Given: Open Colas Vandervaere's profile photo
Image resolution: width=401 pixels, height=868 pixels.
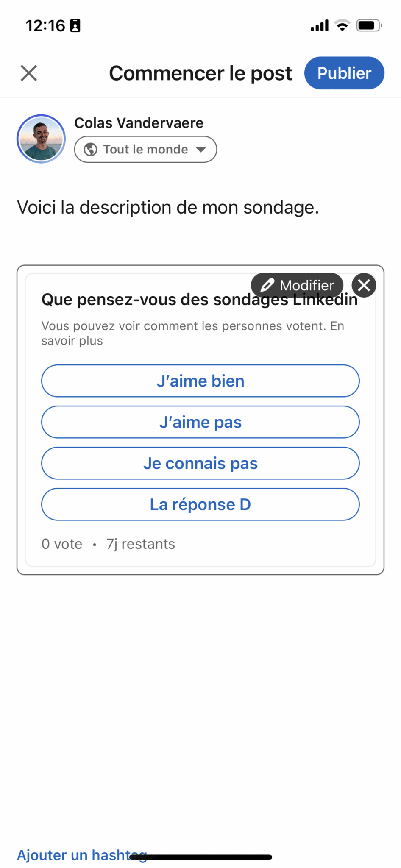Looking at the screenshot, I should [41, 139].
